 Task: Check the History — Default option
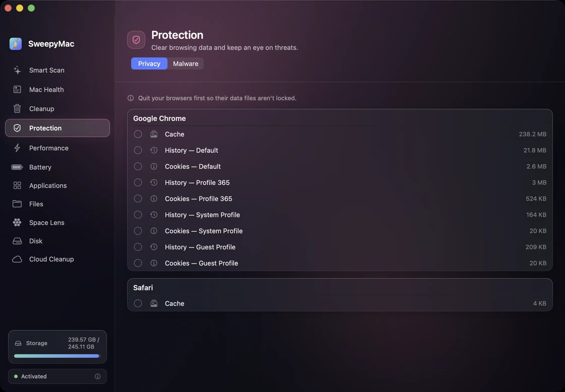coord(138,150)
